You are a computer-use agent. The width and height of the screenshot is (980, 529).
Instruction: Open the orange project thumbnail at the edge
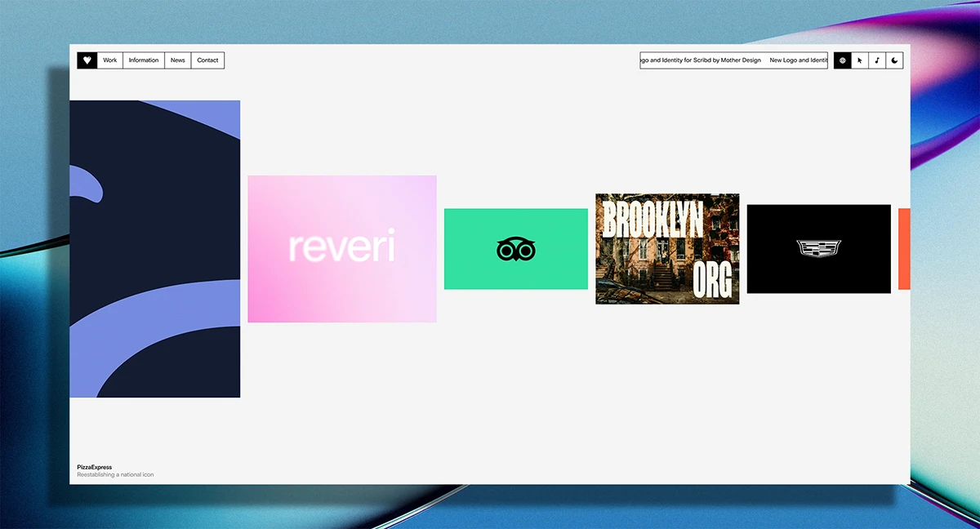click(904, 249)
